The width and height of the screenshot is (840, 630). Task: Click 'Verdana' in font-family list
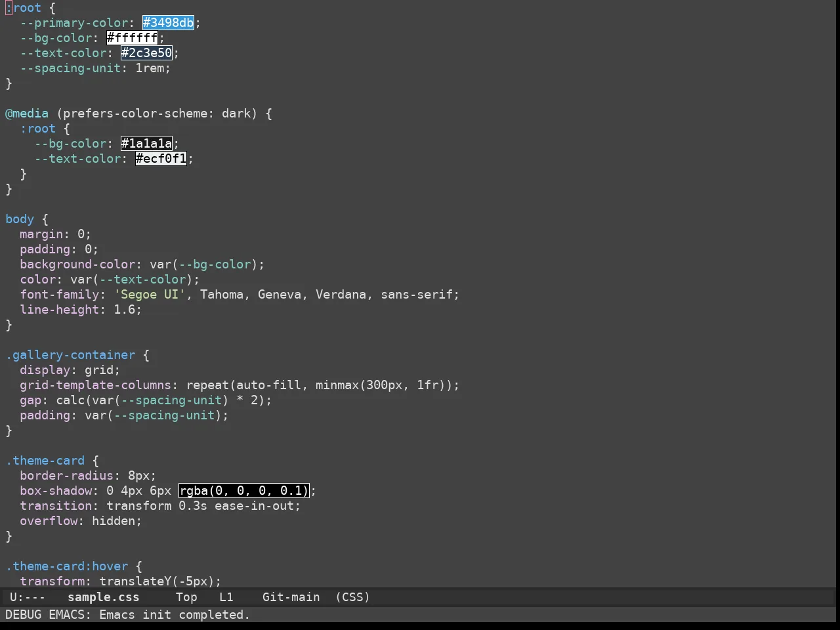coord(341,295)
